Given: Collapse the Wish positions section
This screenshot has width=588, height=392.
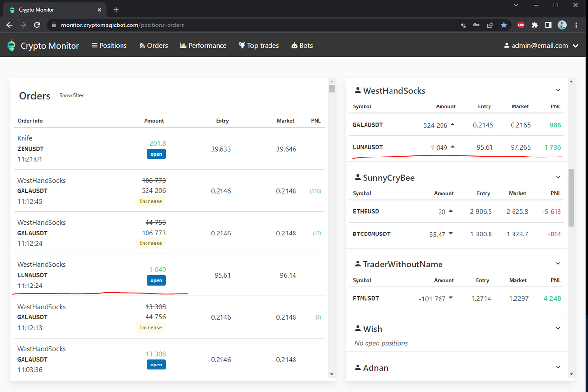Looking at the screenshot, I should pos(558,328).
